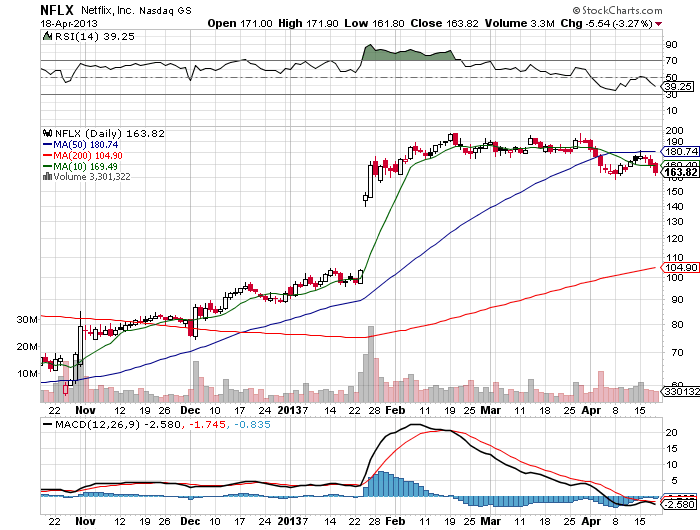Screen dimensions: 700x530
Task: Click the Volume 3,301,322 legend text
Action: pos(92,176)
